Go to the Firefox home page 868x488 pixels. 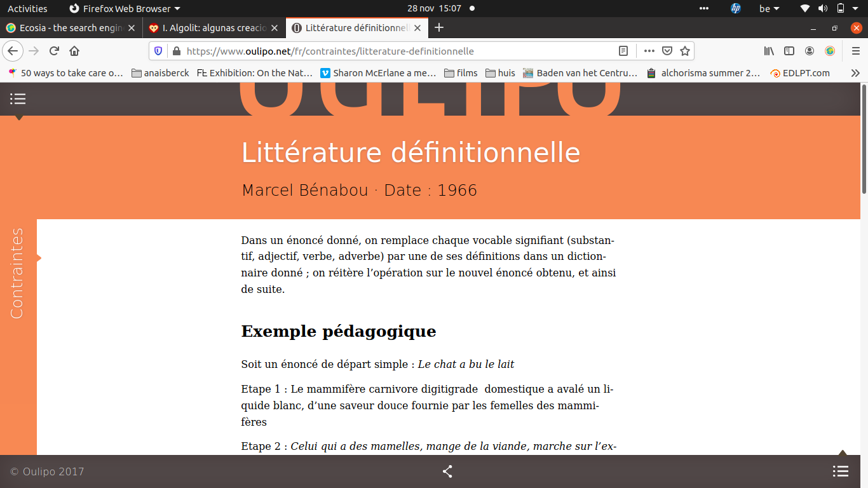pos(74,51)
